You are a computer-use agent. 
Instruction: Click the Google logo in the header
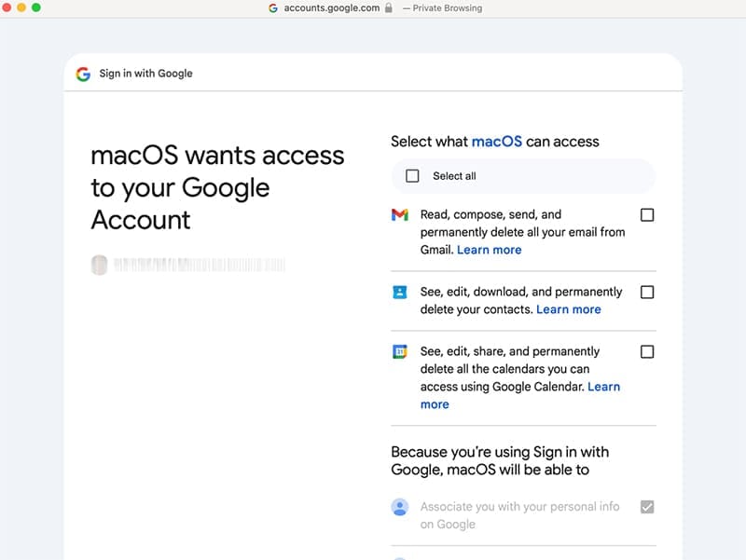click(81, 73)
